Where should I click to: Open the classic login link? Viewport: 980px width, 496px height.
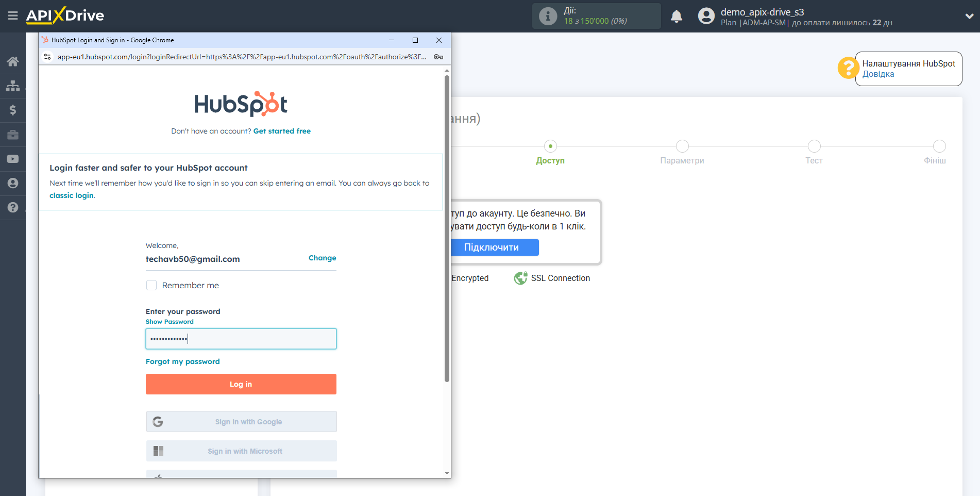(x=72, y=195)
